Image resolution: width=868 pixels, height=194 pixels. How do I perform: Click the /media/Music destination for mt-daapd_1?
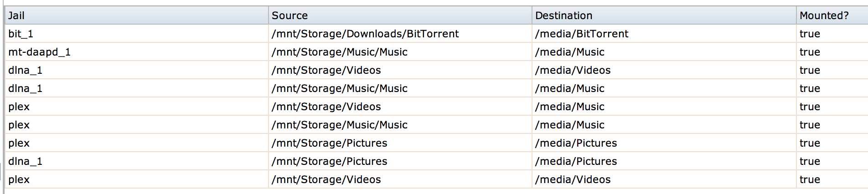(570, 52)
